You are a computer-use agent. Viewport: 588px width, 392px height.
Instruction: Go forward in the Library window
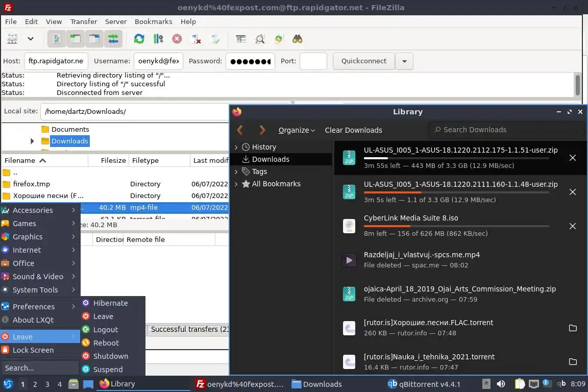[262, 130]
